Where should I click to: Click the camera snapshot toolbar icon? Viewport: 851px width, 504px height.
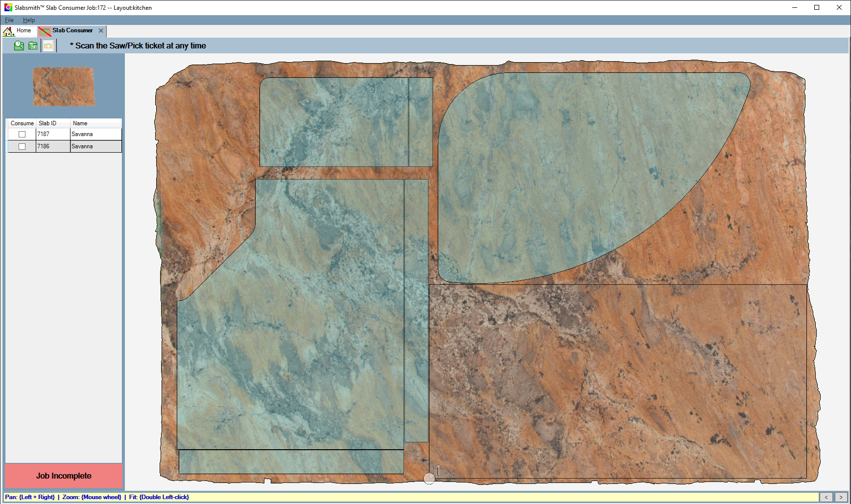click(x=48, y=46)
